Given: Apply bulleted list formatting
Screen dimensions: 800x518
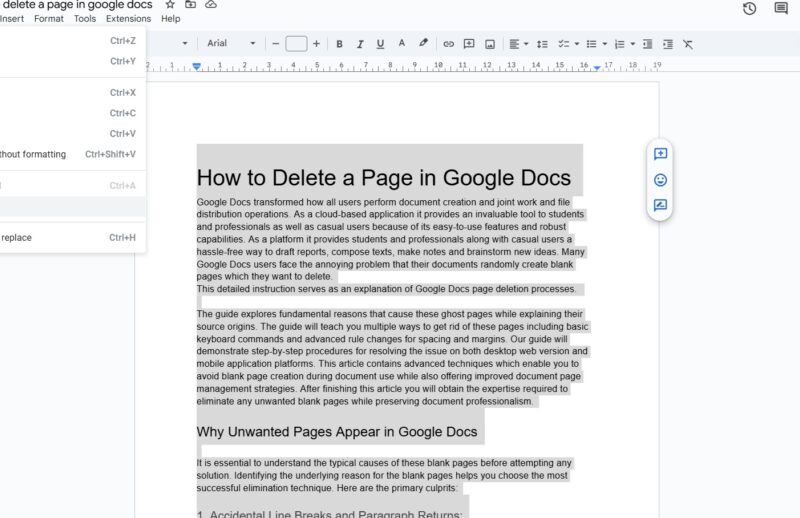Looking at the screenshot, I should coord(591,44).
